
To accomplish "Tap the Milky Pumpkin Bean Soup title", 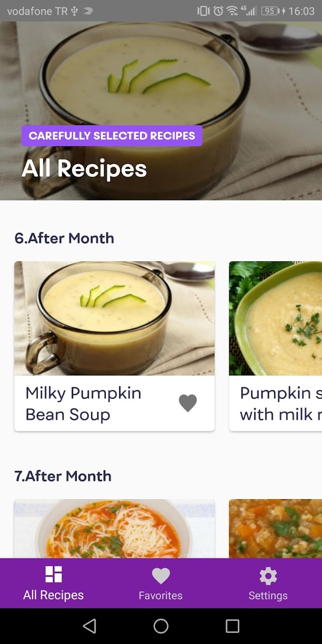I will click(x=83, y=404).
